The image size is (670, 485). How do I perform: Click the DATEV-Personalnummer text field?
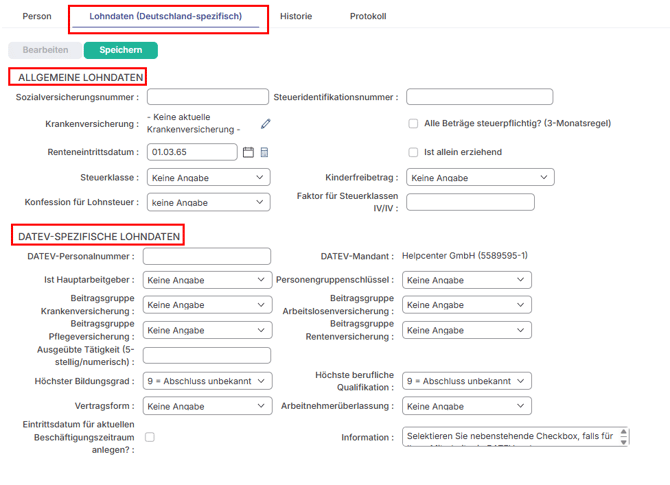207,257
